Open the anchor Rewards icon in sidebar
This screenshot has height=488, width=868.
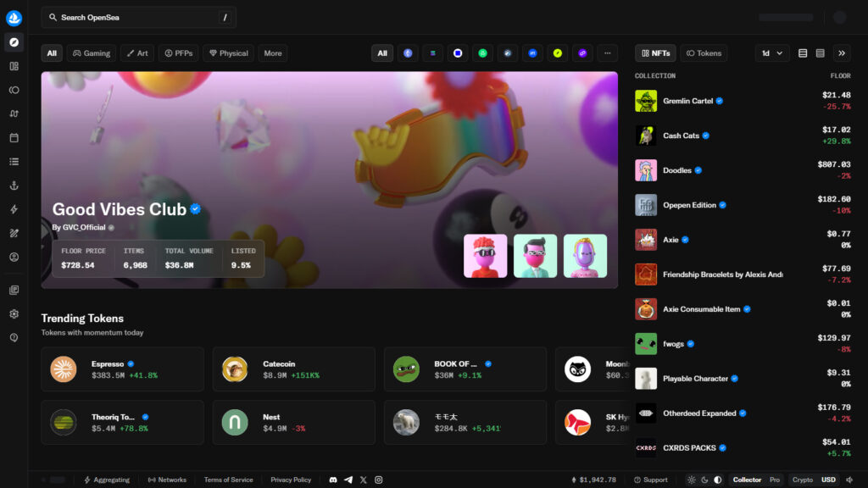point(14,186)
